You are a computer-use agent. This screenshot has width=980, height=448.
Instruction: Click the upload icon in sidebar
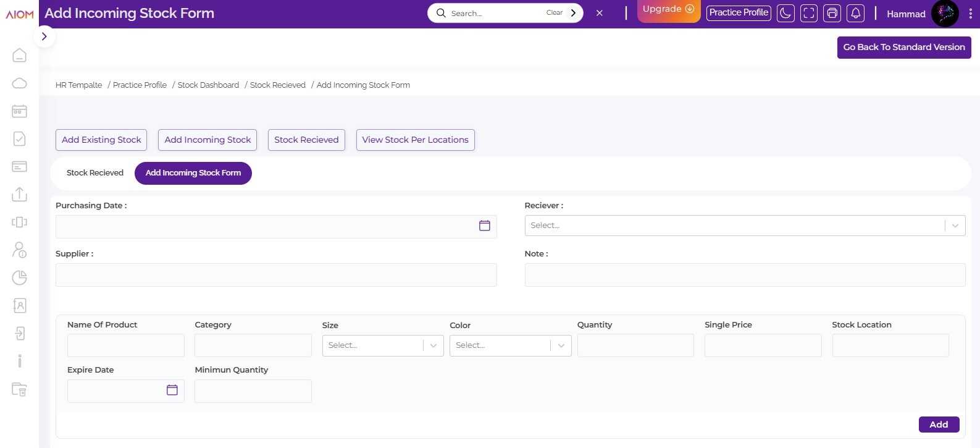point(19,194)
